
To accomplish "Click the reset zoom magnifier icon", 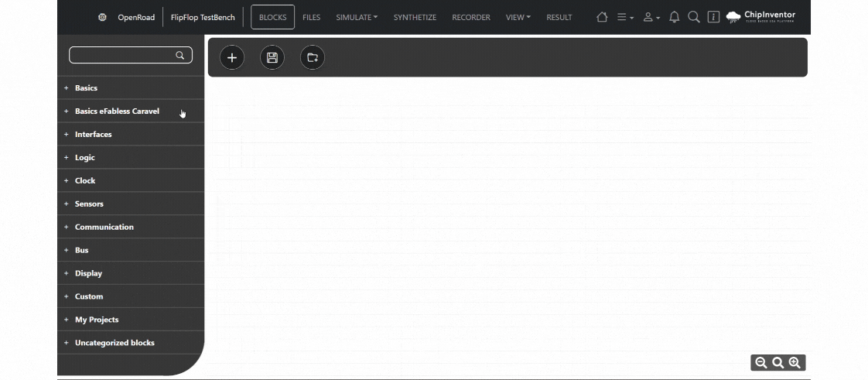I will click(777, 363).
